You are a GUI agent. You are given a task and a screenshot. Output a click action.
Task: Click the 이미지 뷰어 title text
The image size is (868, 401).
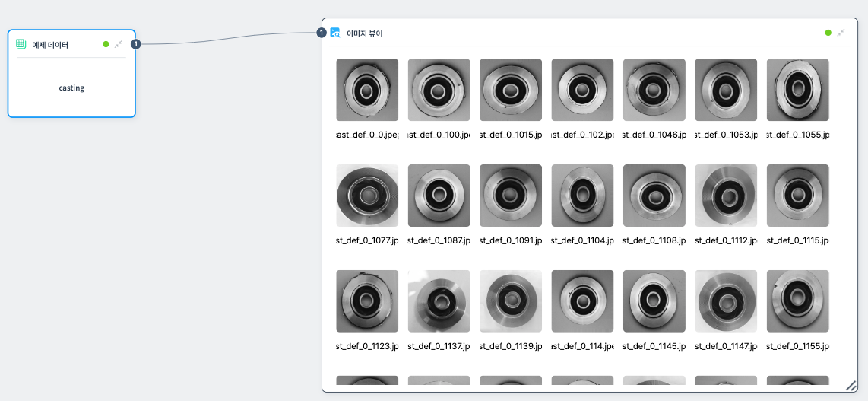tap(365, 33)
